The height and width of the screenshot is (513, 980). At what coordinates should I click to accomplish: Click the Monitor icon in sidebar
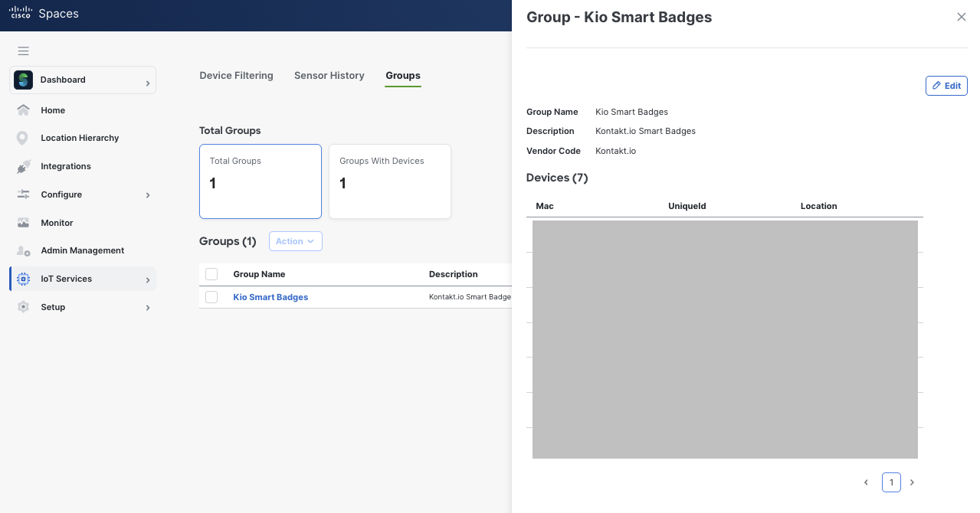pos(23,223)
